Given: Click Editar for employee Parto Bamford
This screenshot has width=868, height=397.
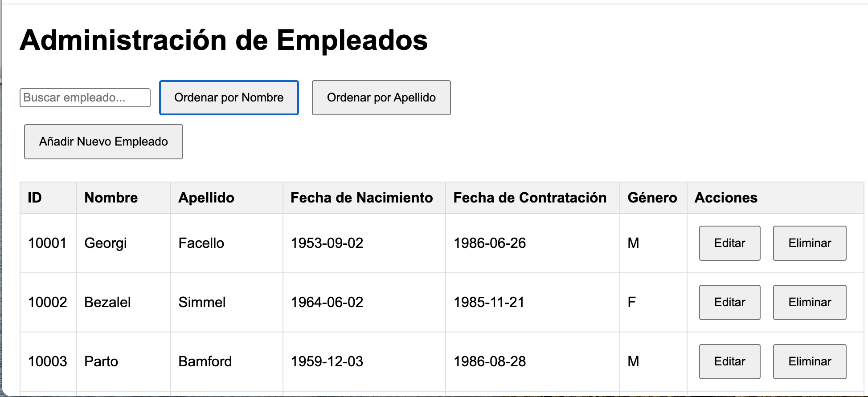Looking at the screenshot, I should 729,361.
